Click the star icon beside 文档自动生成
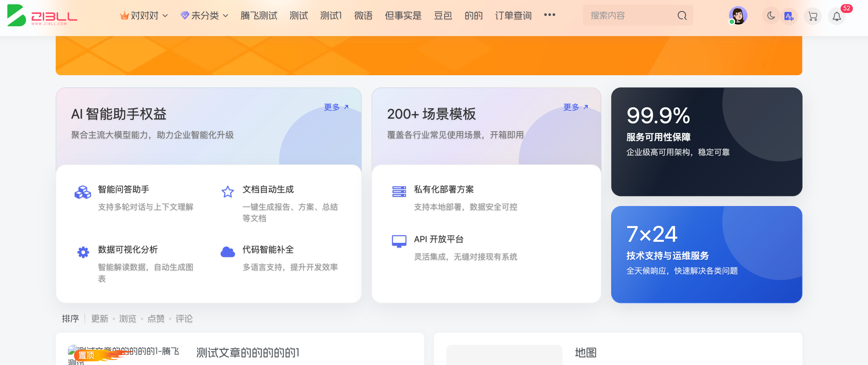 228,192
